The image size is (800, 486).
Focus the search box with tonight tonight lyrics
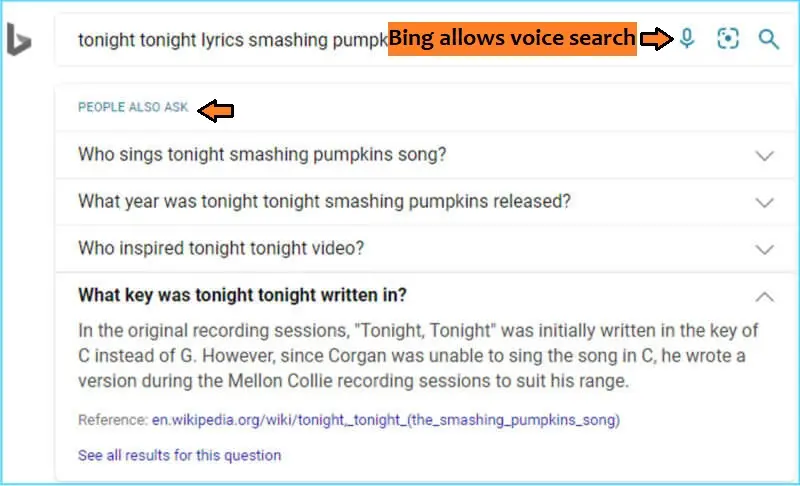(232, 40)
